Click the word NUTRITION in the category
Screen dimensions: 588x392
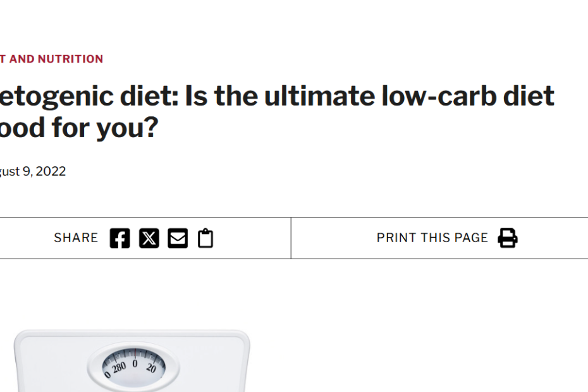point(70,59)
